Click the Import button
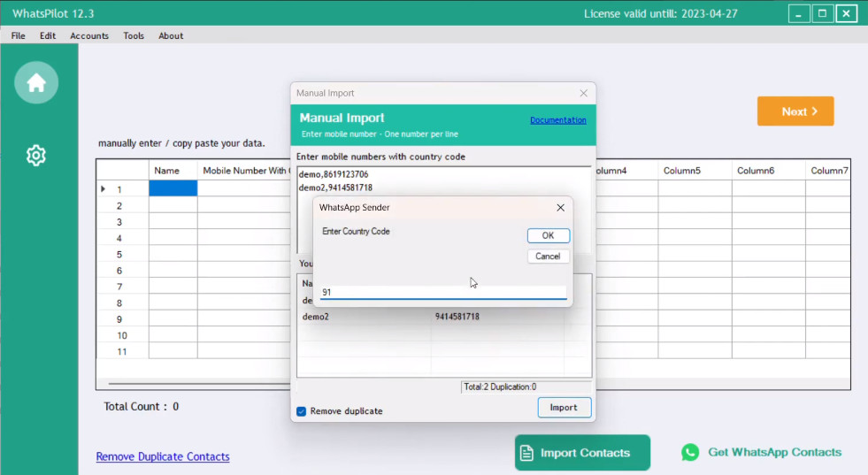868x475 pixels. [x=565, y=408]
